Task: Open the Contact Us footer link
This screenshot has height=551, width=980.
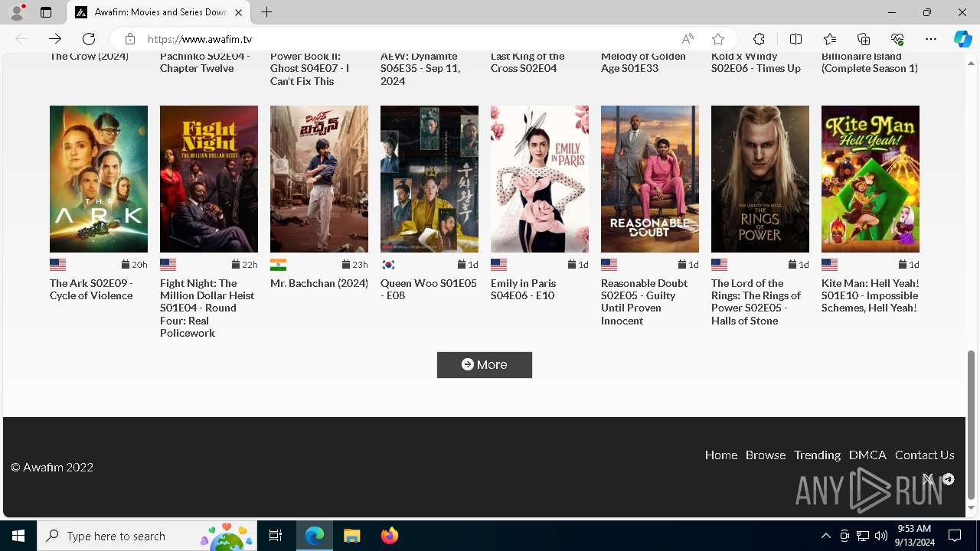Action: point(924,455)
